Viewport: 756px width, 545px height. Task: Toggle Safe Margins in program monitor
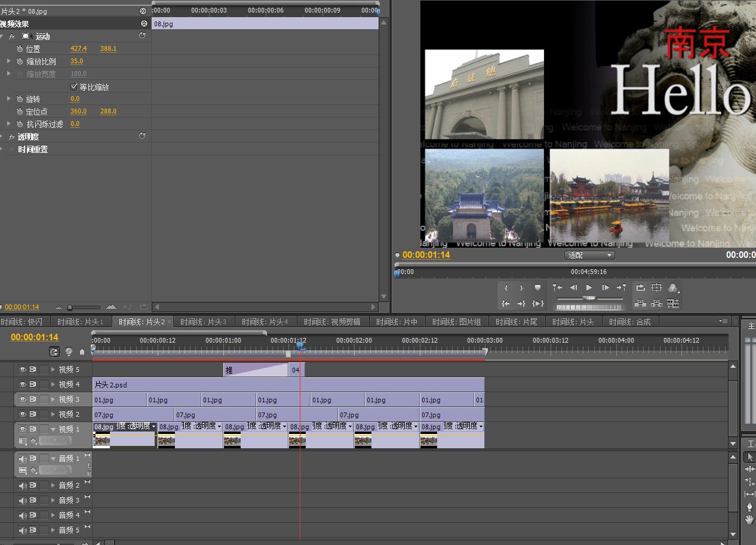(657, 288)
